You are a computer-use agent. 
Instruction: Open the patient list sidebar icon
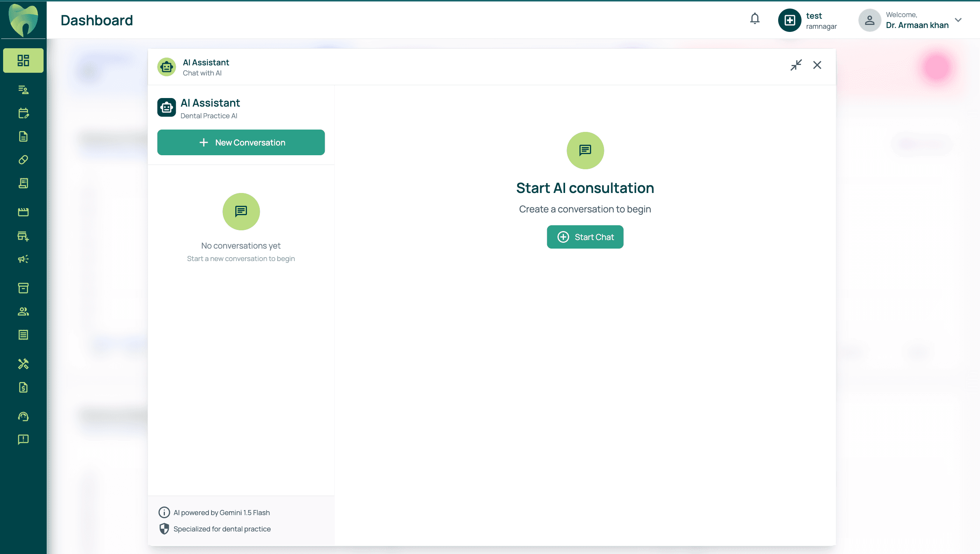(x=23, y=90)
